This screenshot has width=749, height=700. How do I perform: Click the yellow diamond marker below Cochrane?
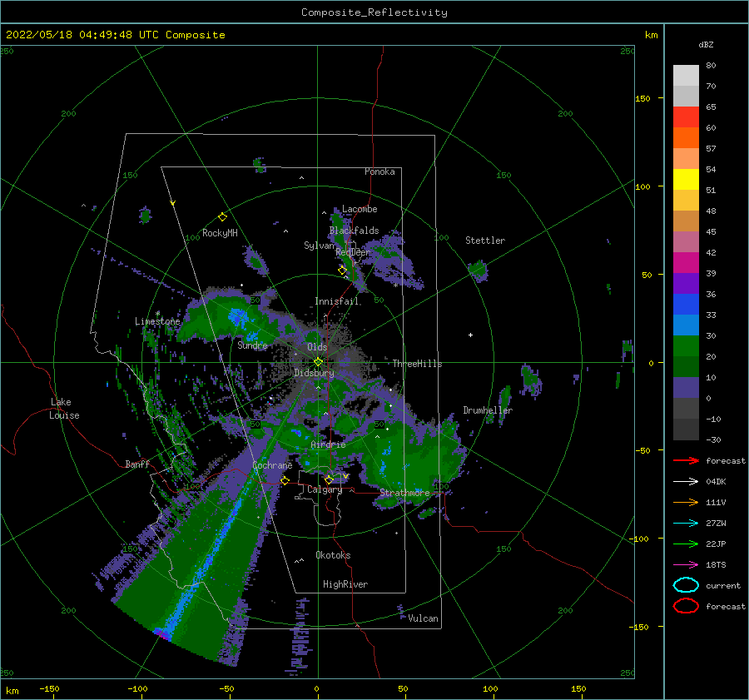point(285,480)
